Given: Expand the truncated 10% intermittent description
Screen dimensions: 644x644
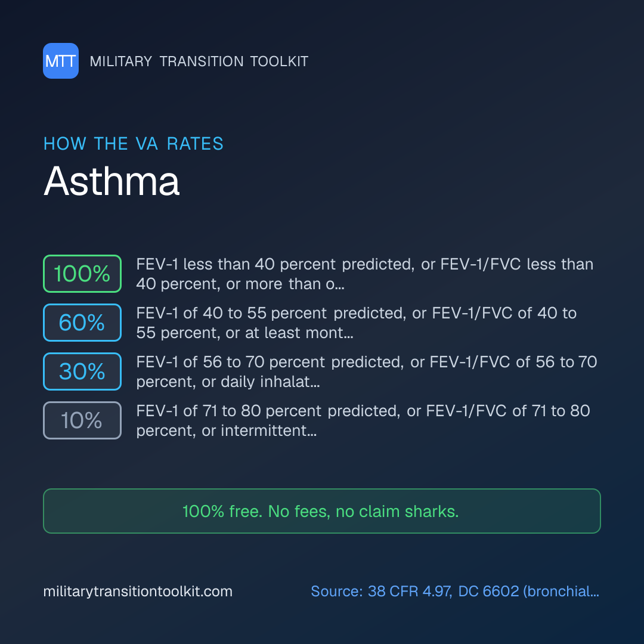Looking at the screenshot, I should point(363,420).
